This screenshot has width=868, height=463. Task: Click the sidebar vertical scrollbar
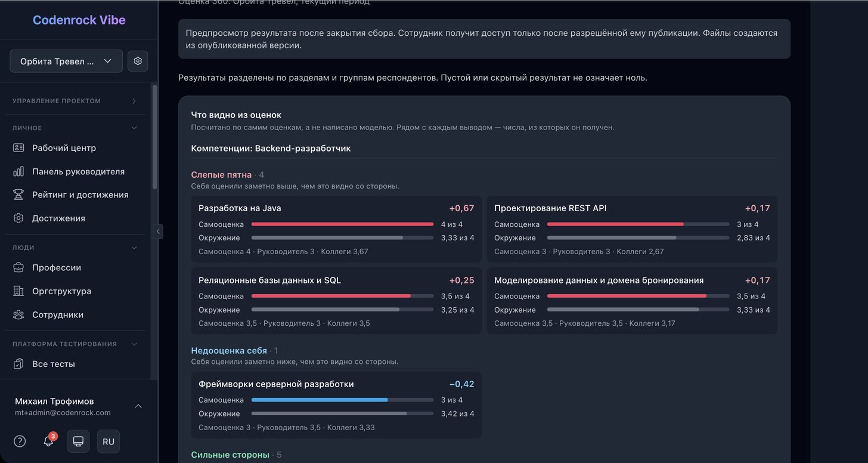[x=155, y=137]
